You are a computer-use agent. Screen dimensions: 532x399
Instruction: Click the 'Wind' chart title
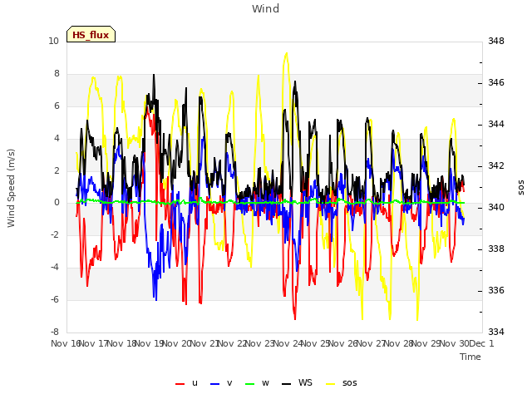pos(266,8)
